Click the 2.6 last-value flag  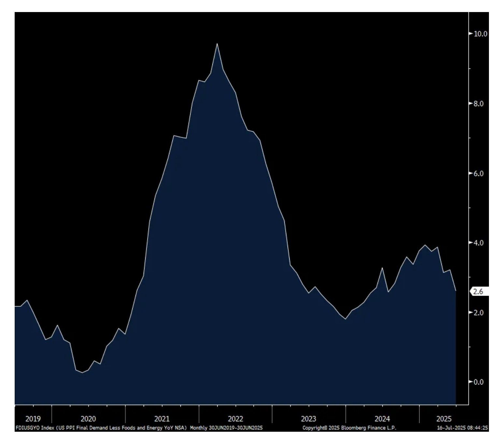pyautogui.click(x=478, y=291)
